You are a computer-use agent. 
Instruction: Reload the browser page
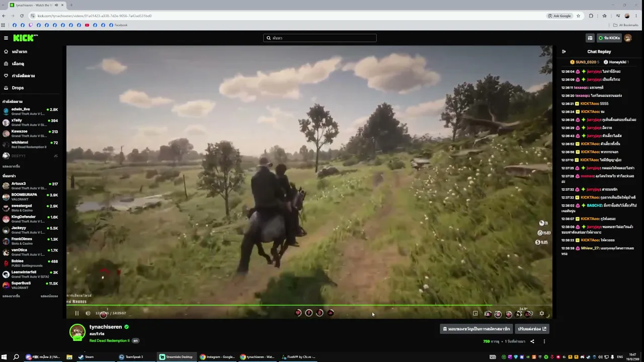(x=22, y=16)
